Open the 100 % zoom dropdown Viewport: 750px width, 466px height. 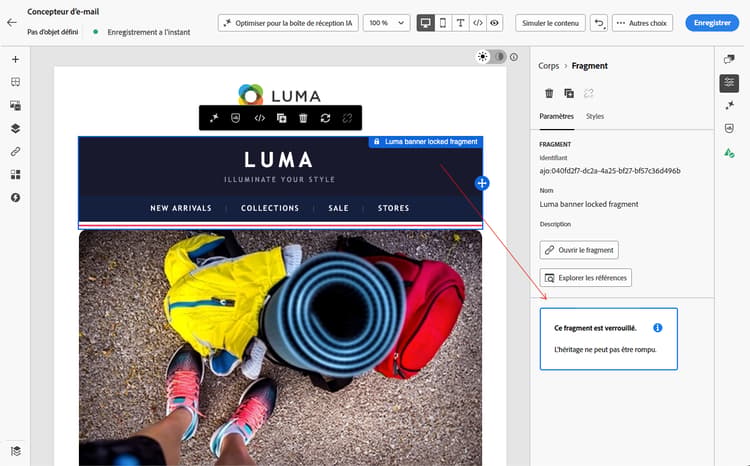(x=386, y=22)
